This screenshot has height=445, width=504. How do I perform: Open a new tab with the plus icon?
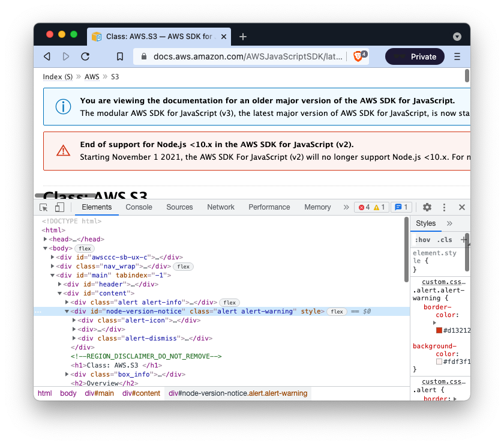[x=243, y=37]
